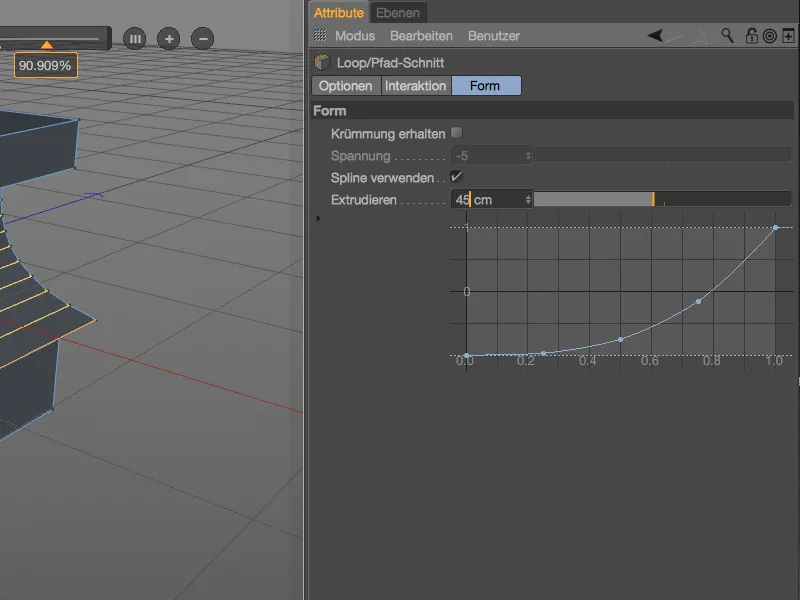Click the 90.909% cut position field
The image size is (800, 600).
[x=45, y=65]
